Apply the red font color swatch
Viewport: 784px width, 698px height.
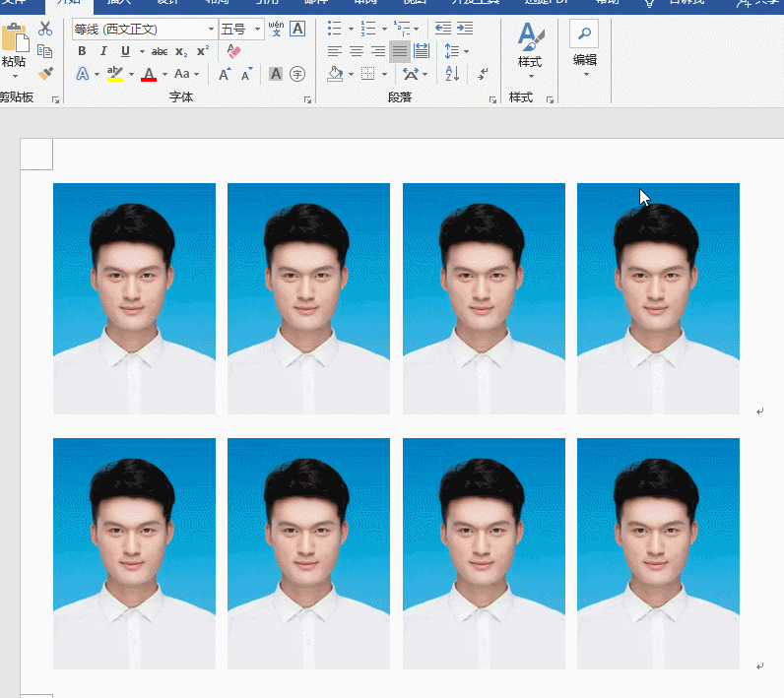[149, 75]
